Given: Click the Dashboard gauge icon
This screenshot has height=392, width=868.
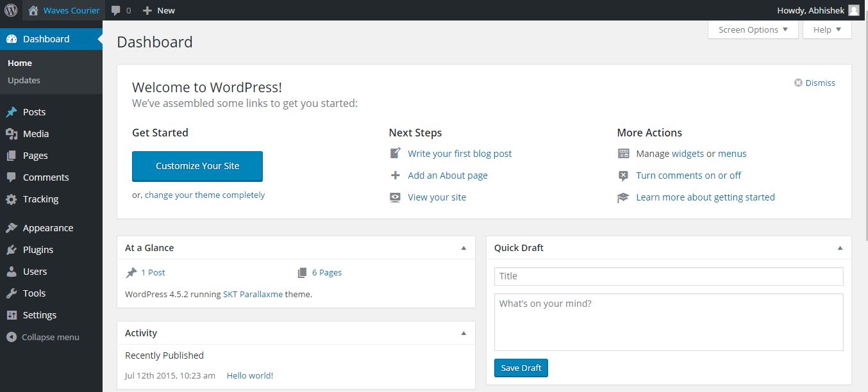Looking at the screenshot, I should coord(12,39).
